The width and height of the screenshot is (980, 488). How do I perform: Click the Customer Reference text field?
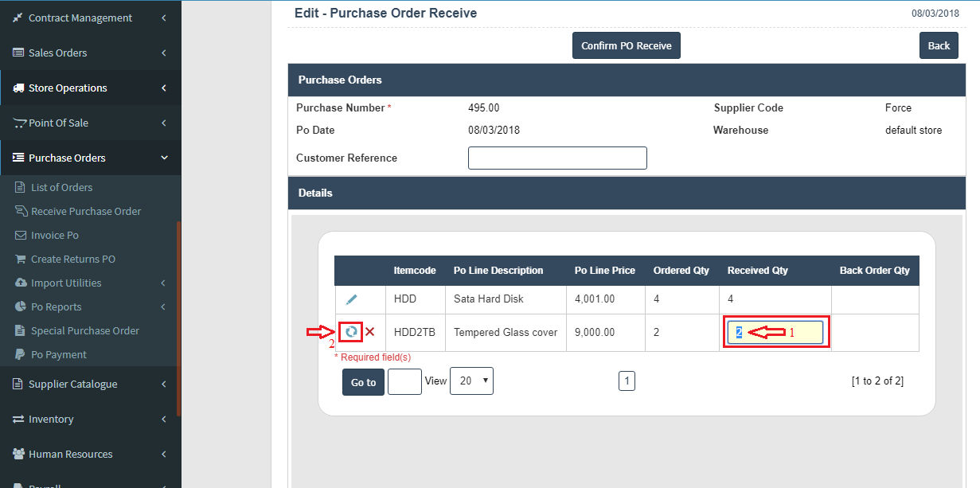click(x=557, y=158)
